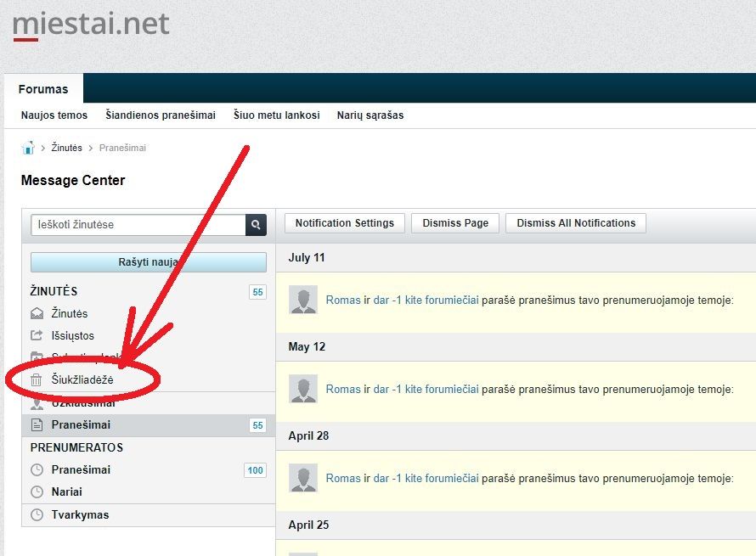Click the Išsiųstos sent icon
756x556 pixels.
coord(37,336)
